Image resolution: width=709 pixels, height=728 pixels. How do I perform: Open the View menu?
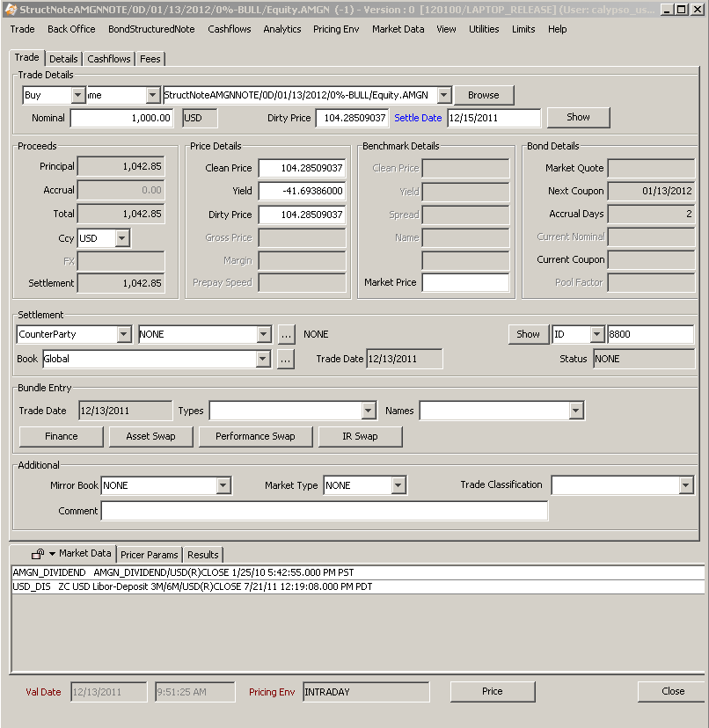pyautogui.click(x=446, y=29)
